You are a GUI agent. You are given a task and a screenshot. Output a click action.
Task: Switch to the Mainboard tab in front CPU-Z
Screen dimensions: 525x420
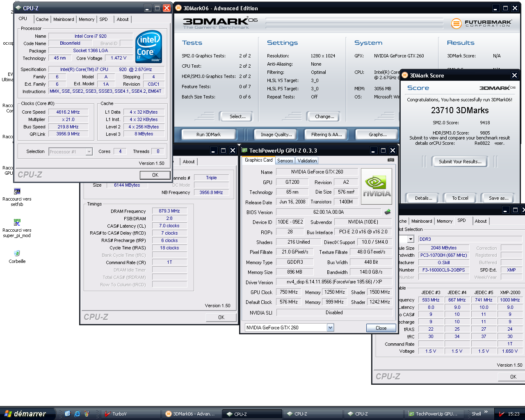pos(64,19)
